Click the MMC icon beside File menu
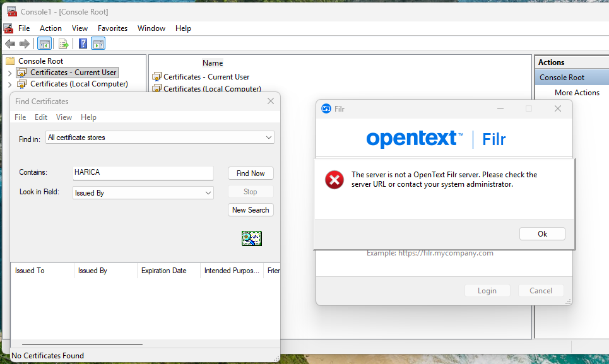 8,28
